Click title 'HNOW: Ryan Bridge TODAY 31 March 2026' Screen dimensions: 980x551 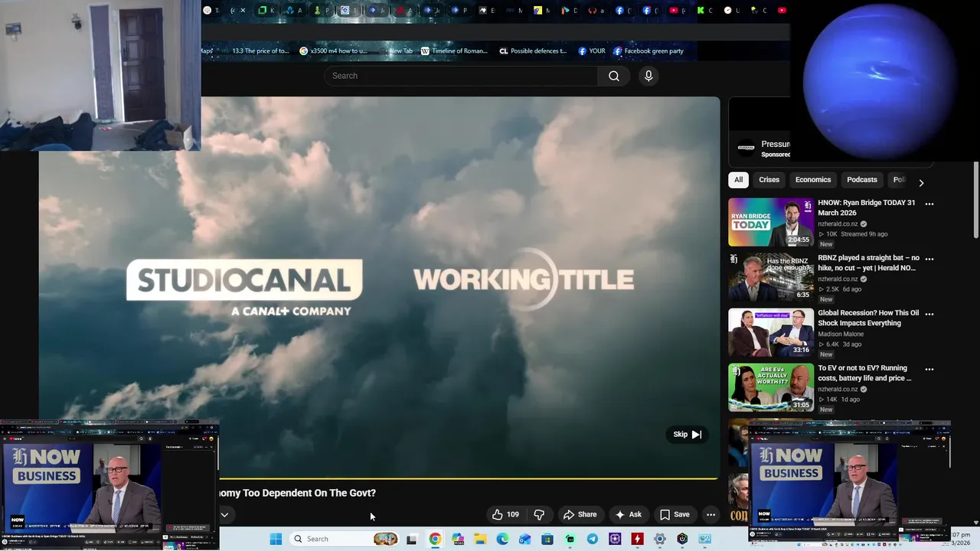click(x=867, y=207)
